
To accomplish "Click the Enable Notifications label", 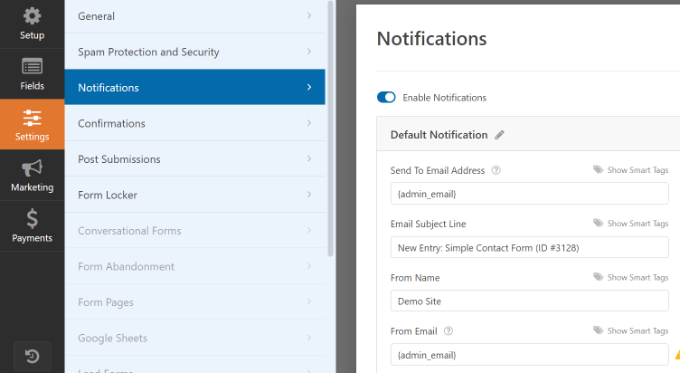I will [x=445, y=98].
